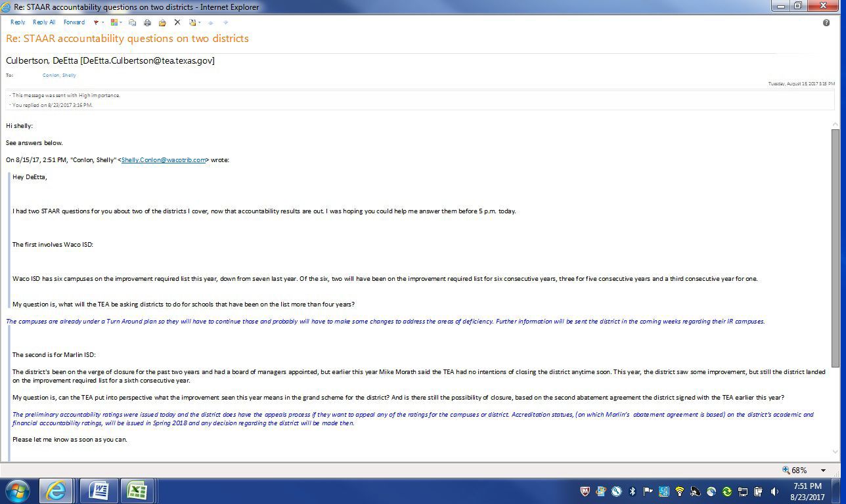
Task: Click the satellite dish tray icon
Action: point(695,491)
